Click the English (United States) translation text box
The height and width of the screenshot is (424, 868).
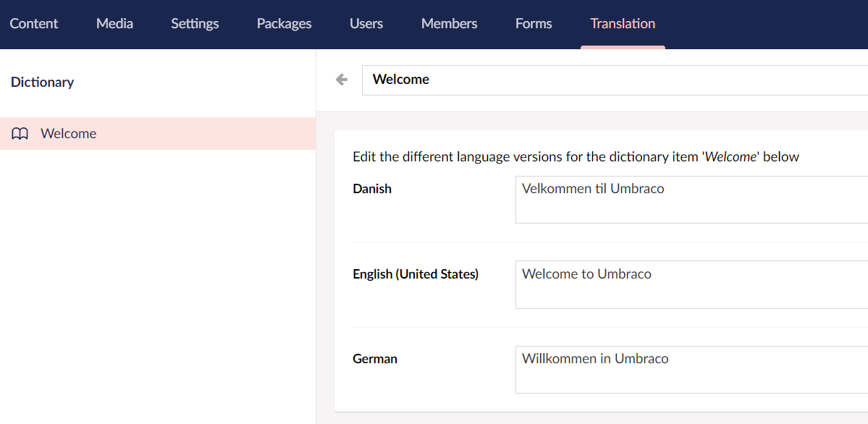691,285
